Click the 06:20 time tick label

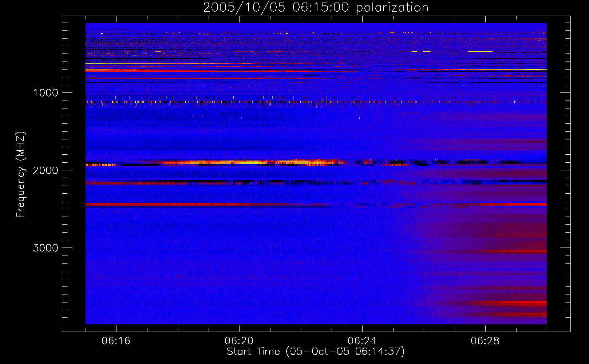pyautogui.click(x=239, y=341)
